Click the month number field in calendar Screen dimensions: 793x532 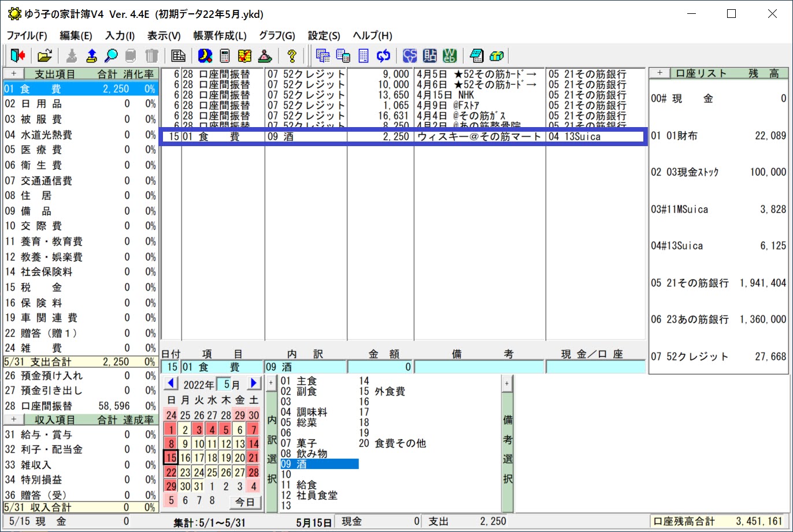click(x=224, y=384)
